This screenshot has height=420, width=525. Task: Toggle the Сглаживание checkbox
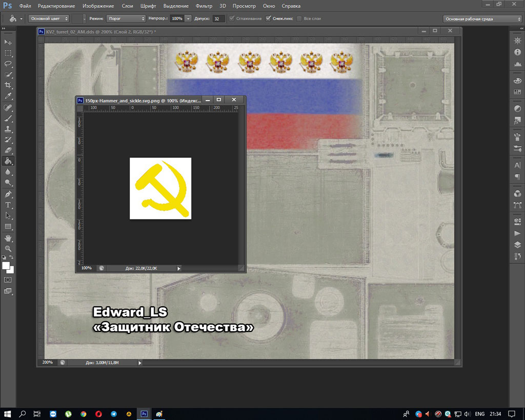(232, 18)
